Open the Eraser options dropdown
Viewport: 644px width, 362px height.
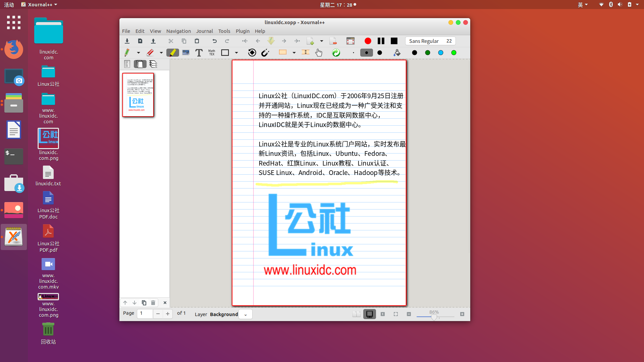(161, 53)
